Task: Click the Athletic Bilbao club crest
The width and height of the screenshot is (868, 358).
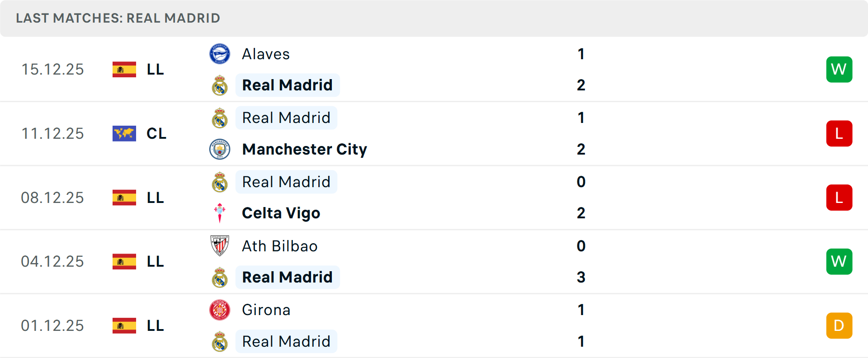Action: [220, 246]
